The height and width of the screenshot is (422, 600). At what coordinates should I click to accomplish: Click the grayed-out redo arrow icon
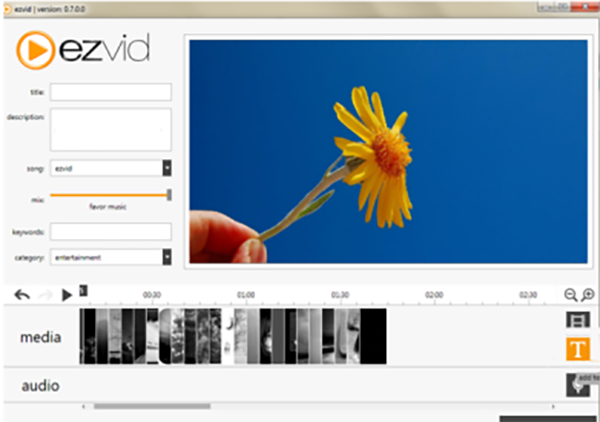click(45, 295)
